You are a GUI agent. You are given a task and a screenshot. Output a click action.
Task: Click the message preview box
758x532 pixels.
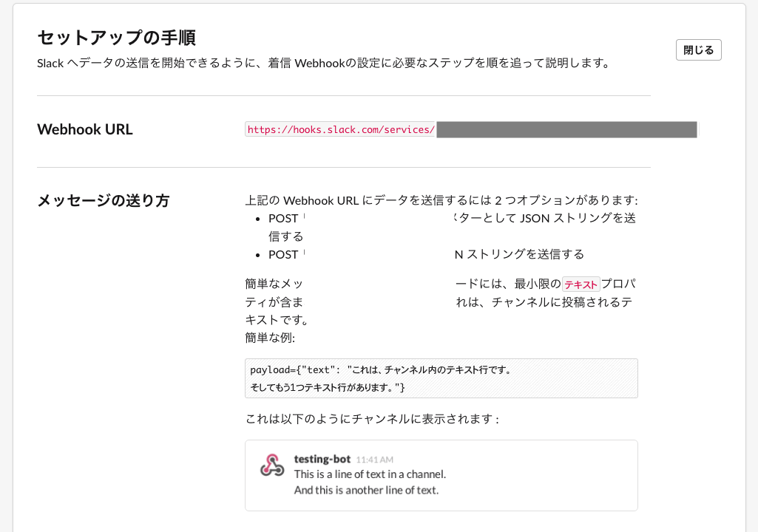(441, 475)
